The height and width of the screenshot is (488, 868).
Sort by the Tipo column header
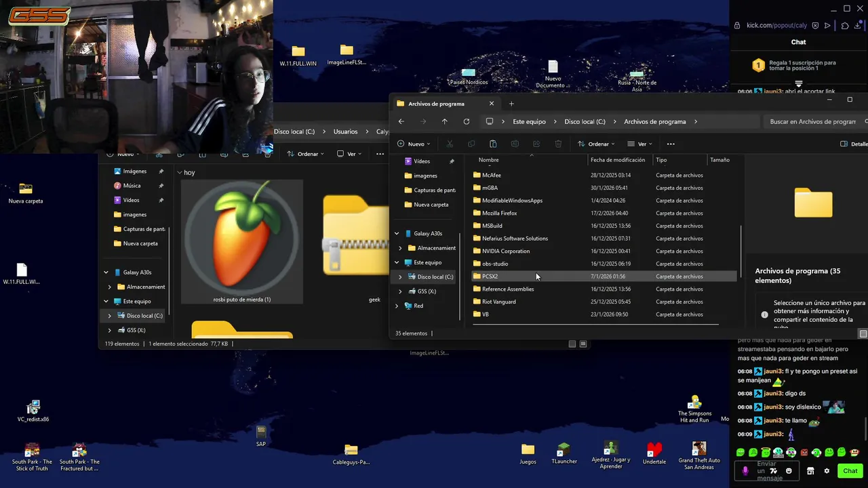661,160
